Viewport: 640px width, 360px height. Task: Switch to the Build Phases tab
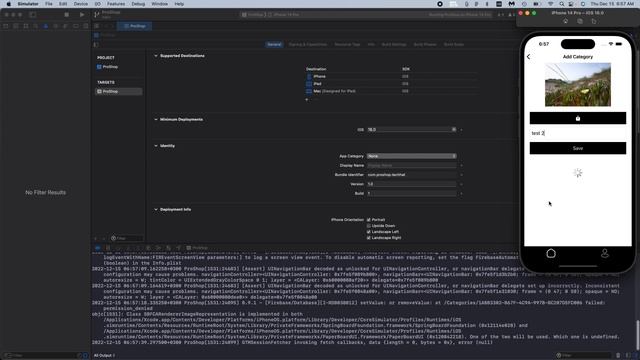tap(425, 44)
